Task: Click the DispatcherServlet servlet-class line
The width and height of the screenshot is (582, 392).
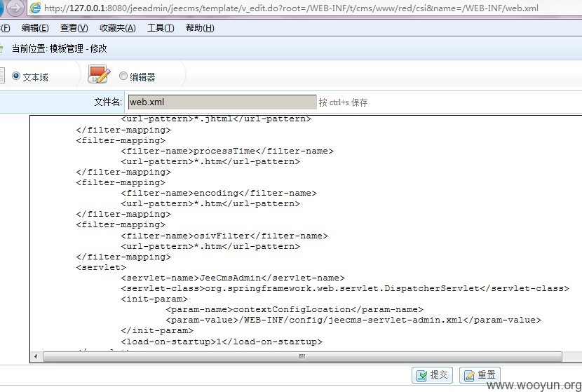Action: click(x=345, y=288)
